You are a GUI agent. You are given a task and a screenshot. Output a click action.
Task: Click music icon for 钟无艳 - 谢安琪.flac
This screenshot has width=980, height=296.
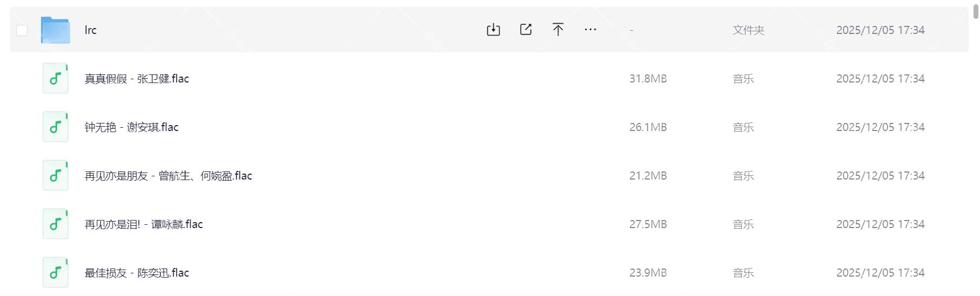click(55, 127)
